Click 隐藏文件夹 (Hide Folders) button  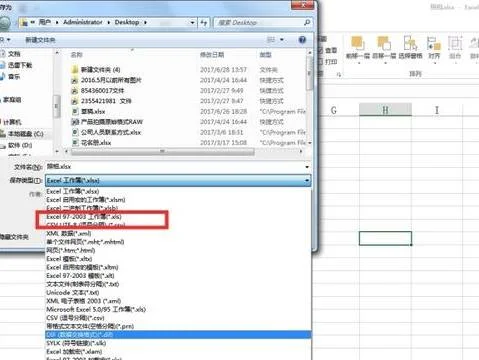point(14,237)
